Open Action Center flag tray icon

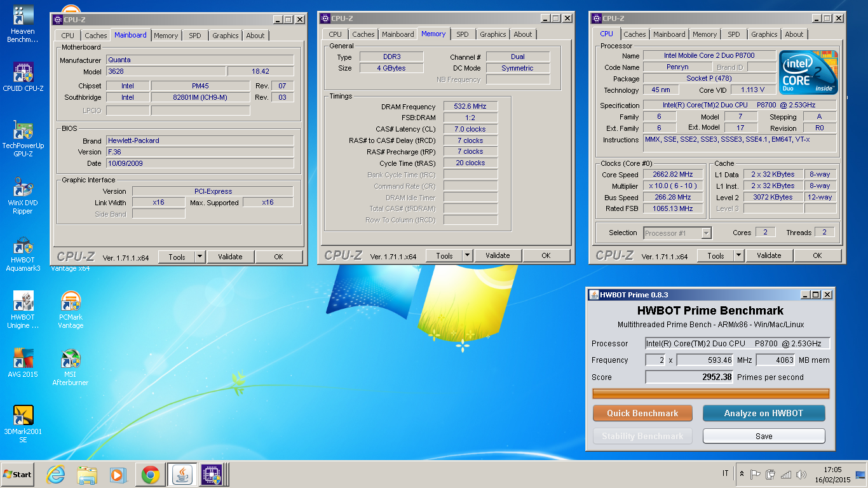(756, 474)
